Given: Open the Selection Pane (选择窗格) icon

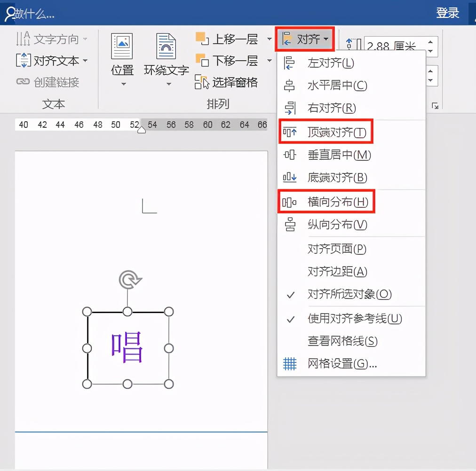Looking at the screenshot, I should click(202, 82).
